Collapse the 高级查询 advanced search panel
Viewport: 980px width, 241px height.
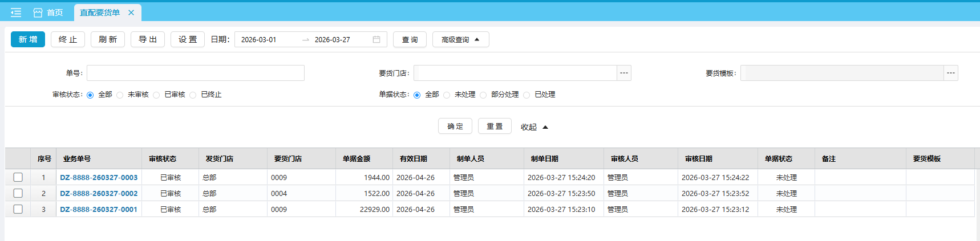pos(460,39)
